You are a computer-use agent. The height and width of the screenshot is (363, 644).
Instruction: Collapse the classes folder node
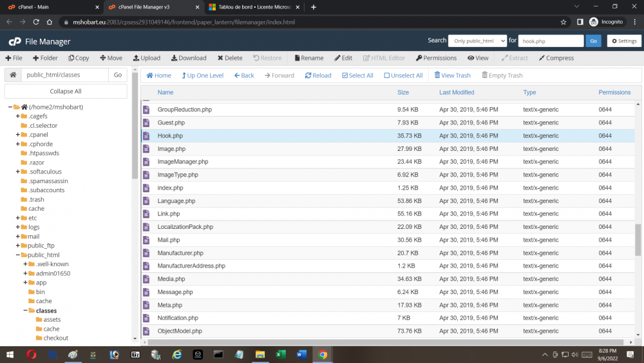(25, 310)
